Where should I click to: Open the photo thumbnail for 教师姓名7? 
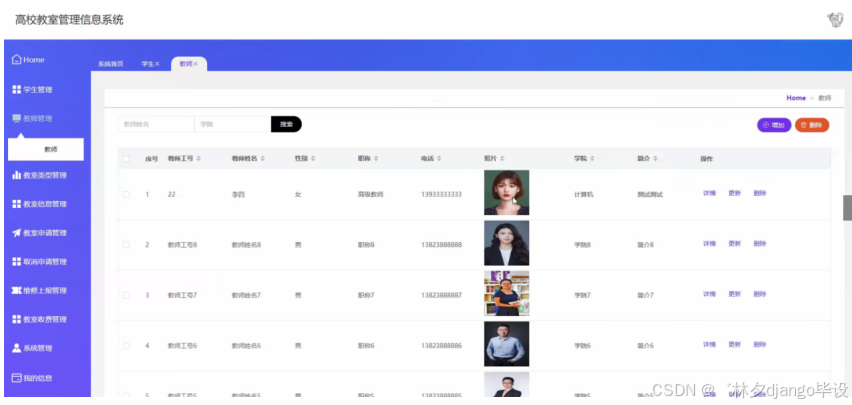(x=506, y=294)
